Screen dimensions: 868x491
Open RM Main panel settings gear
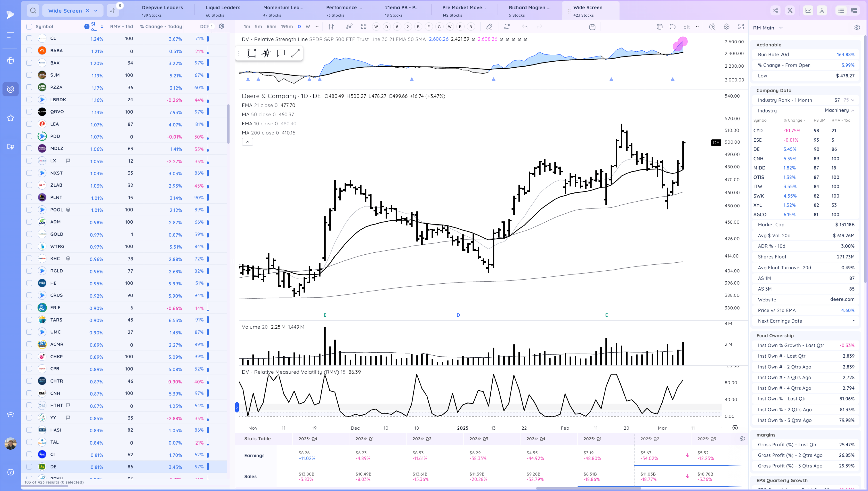pos(857,28)
